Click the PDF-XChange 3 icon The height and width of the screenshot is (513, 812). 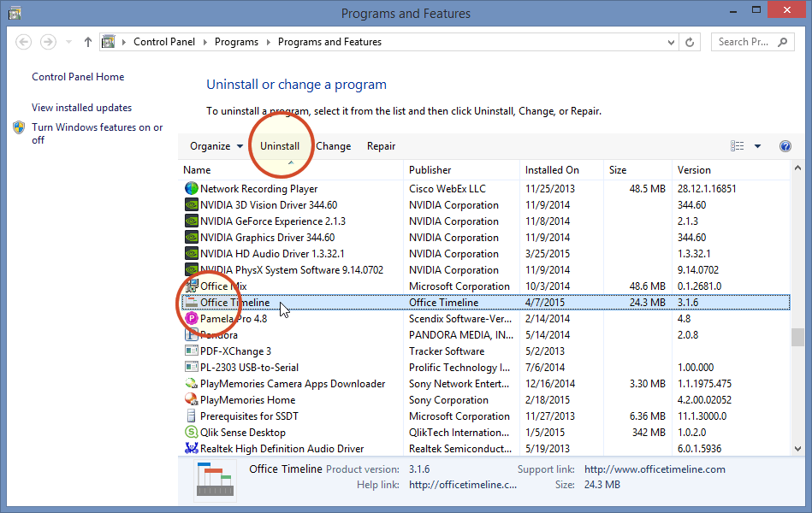click(x=191, y=351)
